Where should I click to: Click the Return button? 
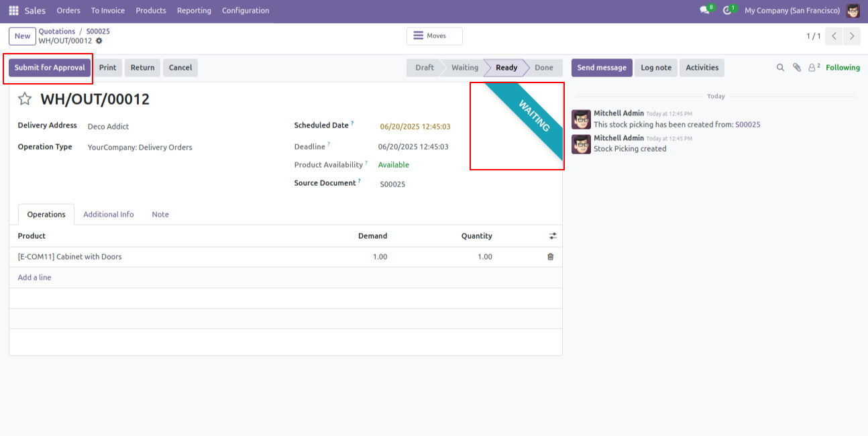coord(142,68)
